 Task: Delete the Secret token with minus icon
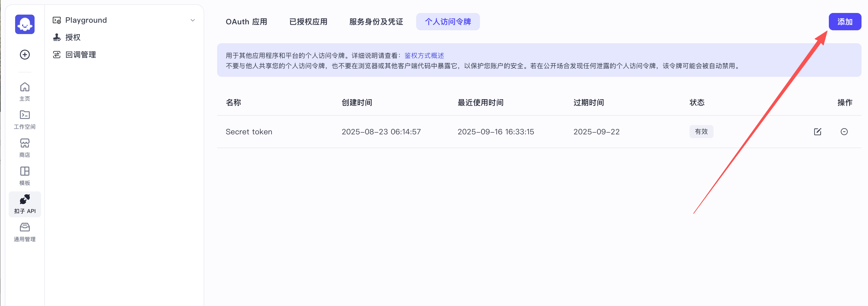point(844,132)
